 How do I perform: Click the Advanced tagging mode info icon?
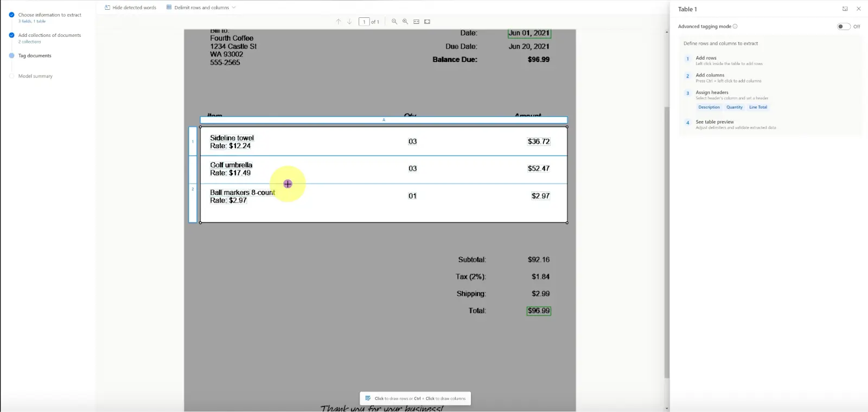735,26
